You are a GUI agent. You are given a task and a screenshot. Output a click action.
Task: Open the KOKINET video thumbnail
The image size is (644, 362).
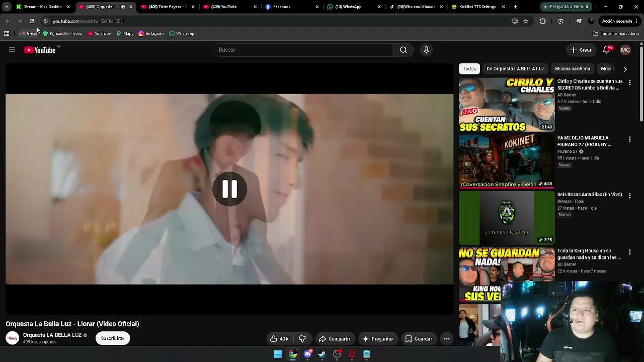507,161
